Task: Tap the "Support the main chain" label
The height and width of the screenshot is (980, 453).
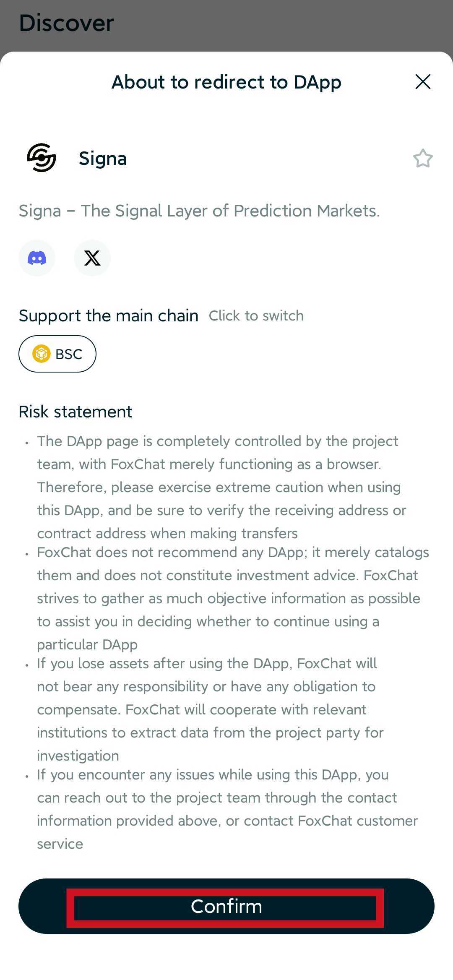Action: (109, 315)
